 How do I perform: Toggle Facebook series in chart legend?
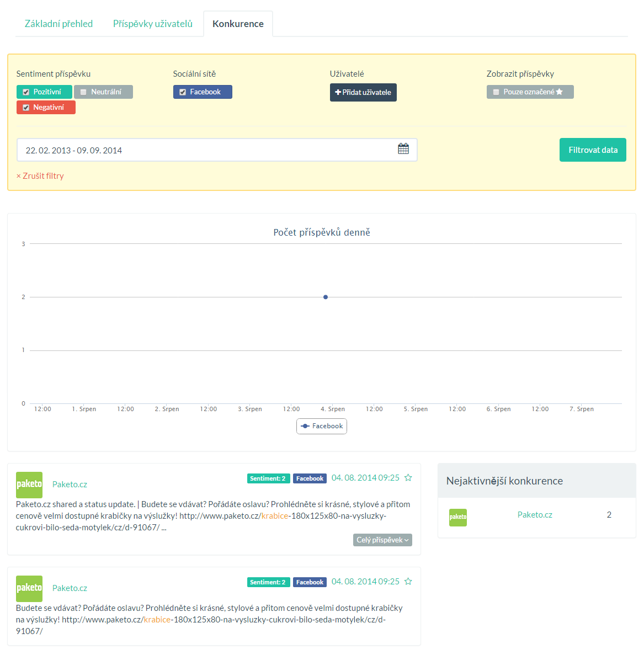point(322,426)
